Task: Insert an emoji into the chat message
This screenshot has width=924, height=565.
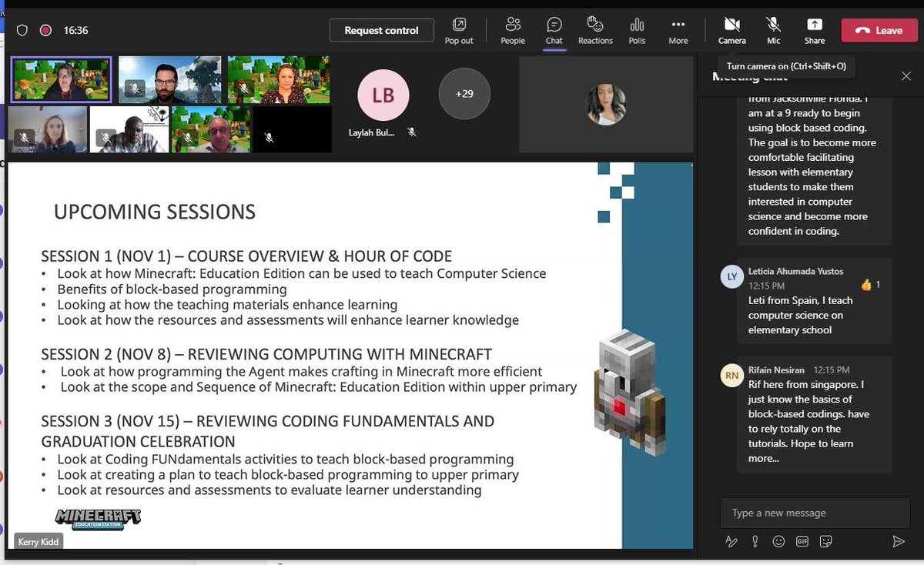Action: pos(778,541)
